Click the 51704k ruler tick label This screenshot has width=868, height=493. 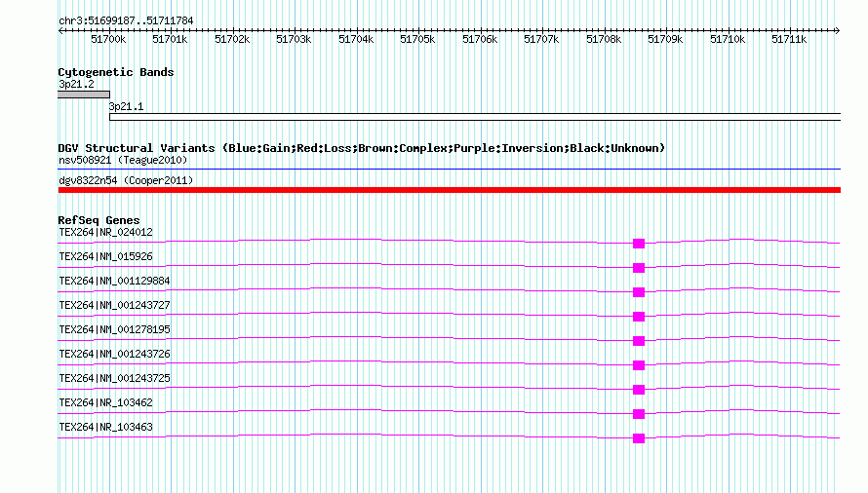coord(357,39)
